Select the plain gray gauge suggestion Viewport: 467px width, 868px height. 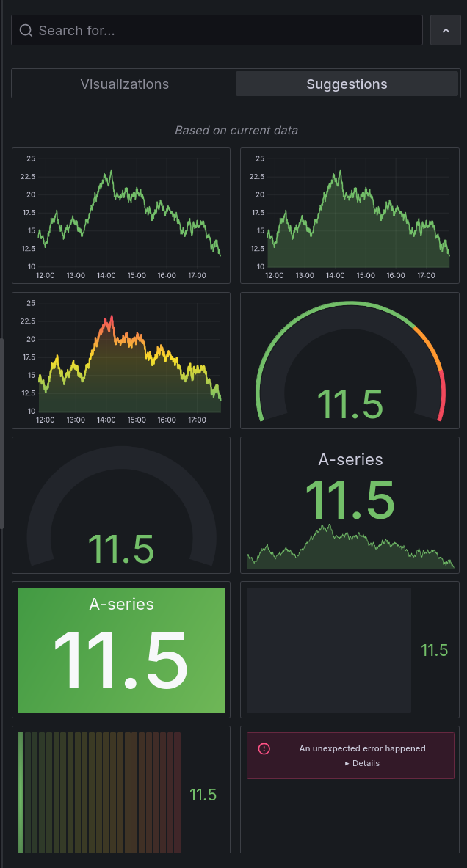pyautogui.click(x=121, y=505)
